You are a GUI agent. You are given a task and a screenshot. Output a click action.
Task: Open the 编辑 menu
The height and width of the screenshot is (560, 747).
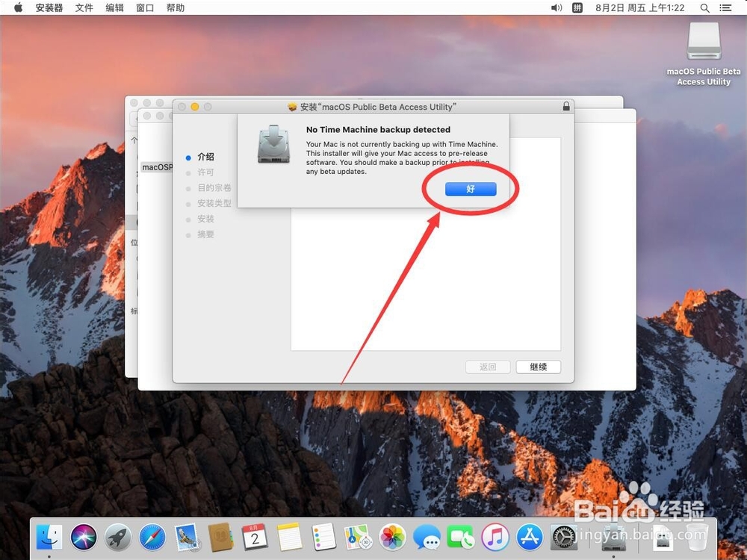pyautogui.click(x=114, y=7)
